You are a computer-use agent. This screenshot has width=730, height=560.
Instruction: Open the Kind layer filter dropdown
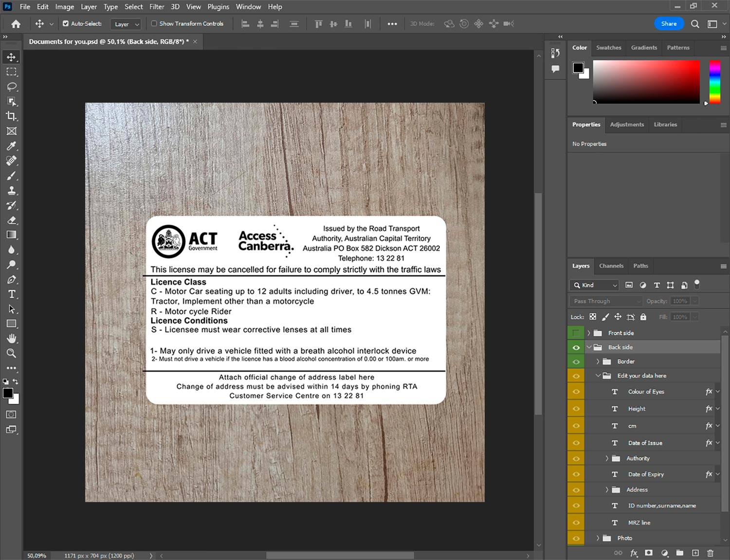pos(595,285)
